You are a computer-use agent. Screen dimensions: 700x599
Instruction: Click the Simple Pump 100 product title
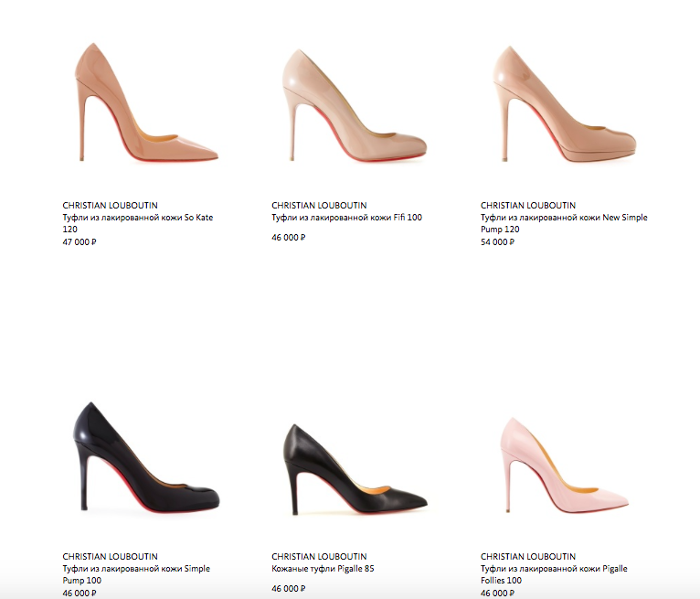tap(136, 574)
